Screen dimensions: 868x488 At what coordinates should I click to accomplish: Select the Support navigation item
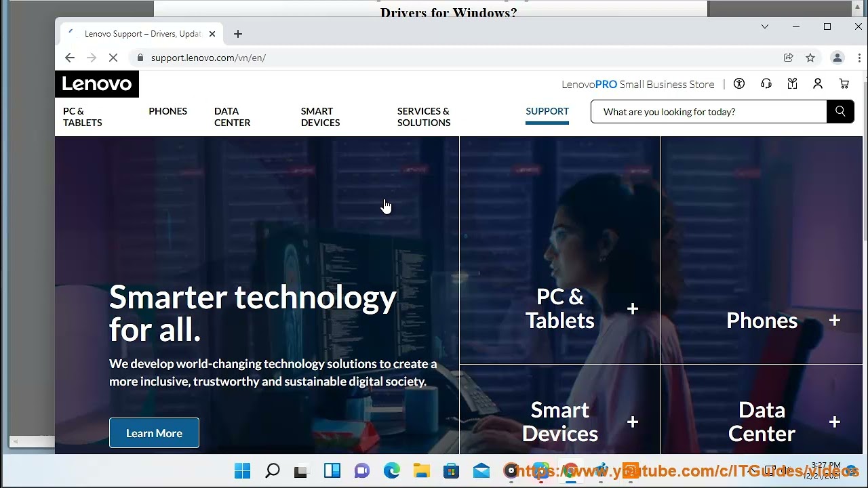[x=547, y=111]
